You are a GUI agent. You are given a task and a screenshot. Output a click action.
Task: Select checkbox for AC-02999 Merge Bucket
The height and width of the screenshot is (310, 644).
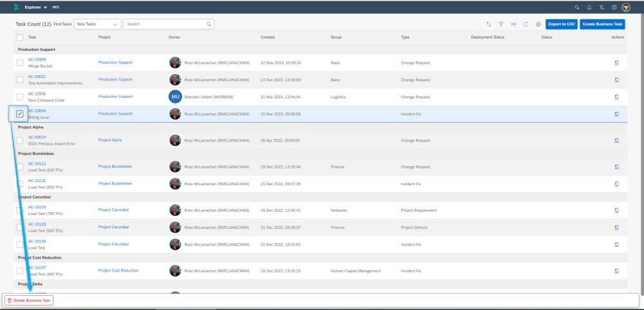pos(20,63)
